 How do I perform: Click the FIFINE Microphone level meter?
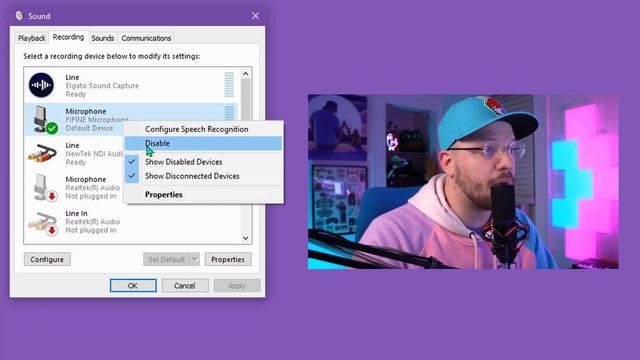[229, 113]
